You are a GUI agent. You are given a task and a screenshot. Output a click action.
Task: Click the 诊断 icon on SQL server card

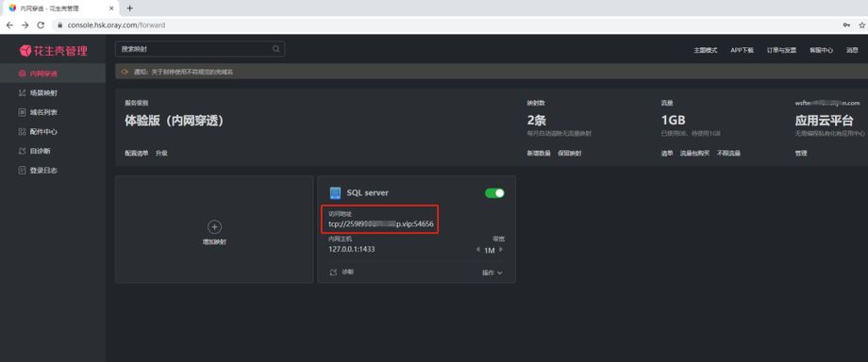click(333, 272)
